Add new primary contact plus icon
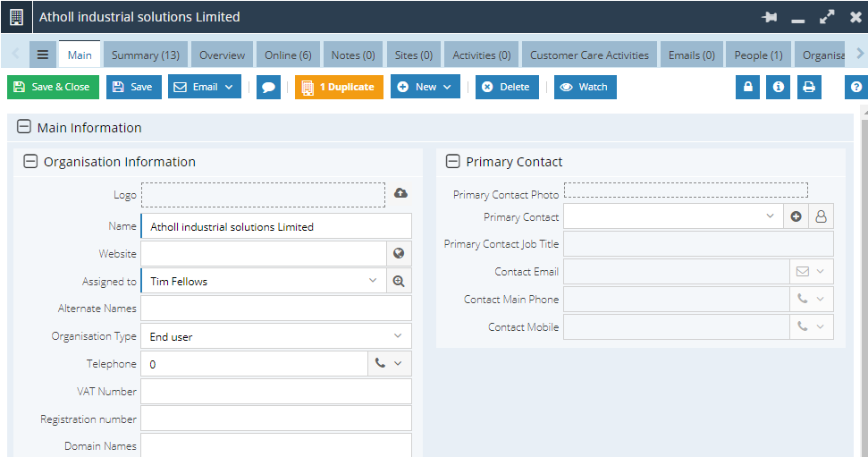 click(796, 216)
